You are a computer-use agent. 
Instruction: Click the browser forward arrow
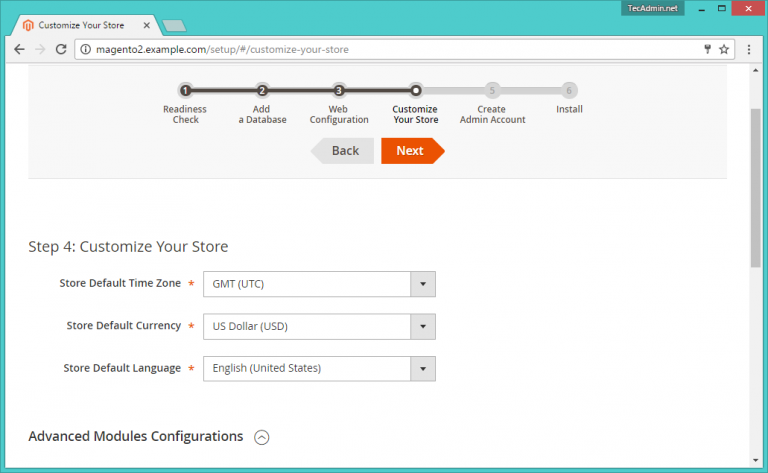click(x=40, y=49)
